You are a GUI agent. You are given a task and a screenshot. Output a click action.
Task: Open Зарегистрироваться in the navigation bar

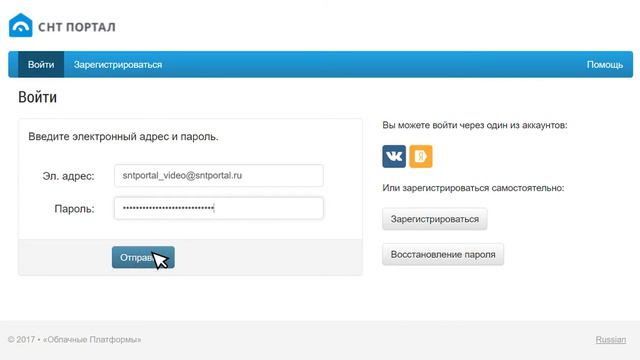click(x=118, y=64)
